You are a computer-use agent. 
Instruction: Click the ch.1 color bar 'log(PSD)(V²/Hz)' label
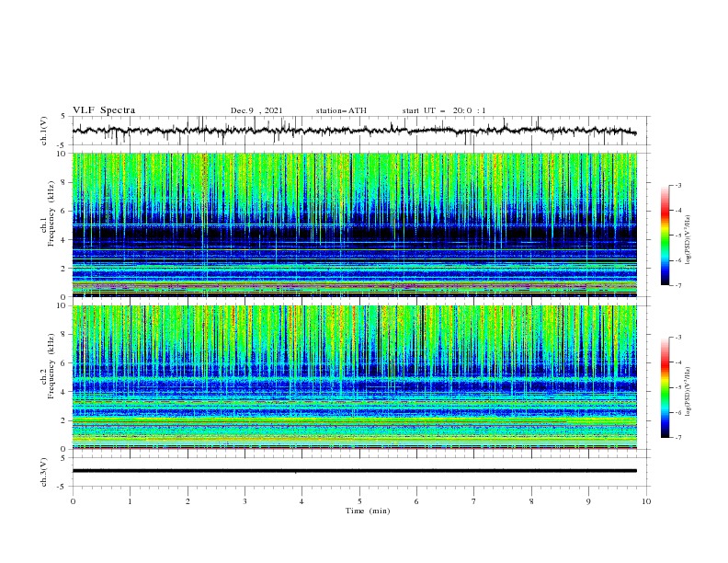coord(688,240)
